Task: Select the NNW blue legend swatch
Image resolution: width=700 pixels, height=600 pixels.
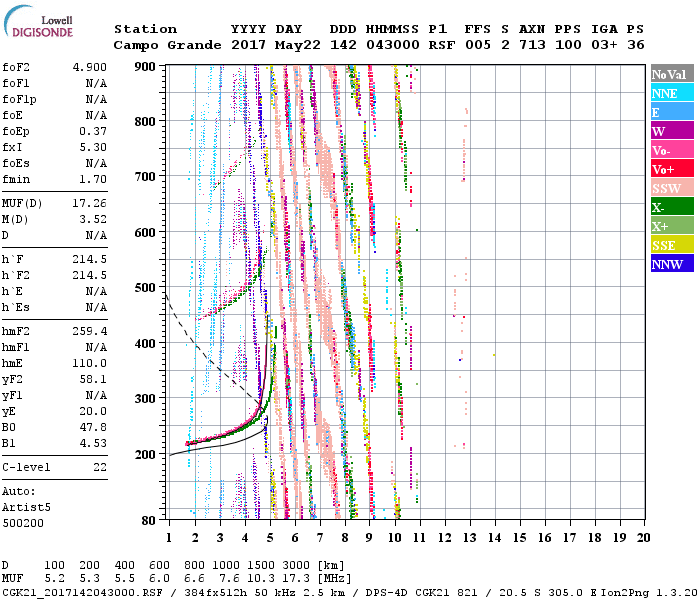Action: 672,263
